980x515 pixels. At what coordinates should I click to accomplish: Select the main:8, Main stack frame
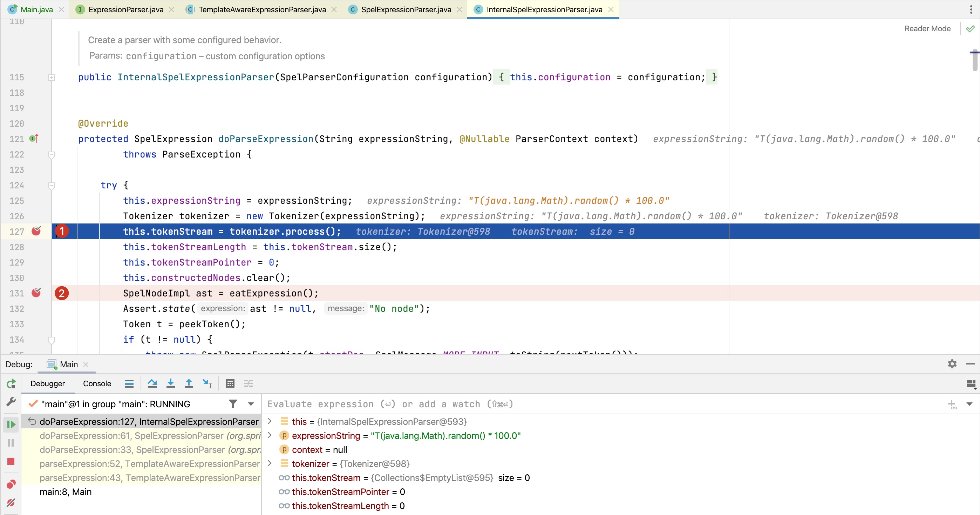click(142, 492)
